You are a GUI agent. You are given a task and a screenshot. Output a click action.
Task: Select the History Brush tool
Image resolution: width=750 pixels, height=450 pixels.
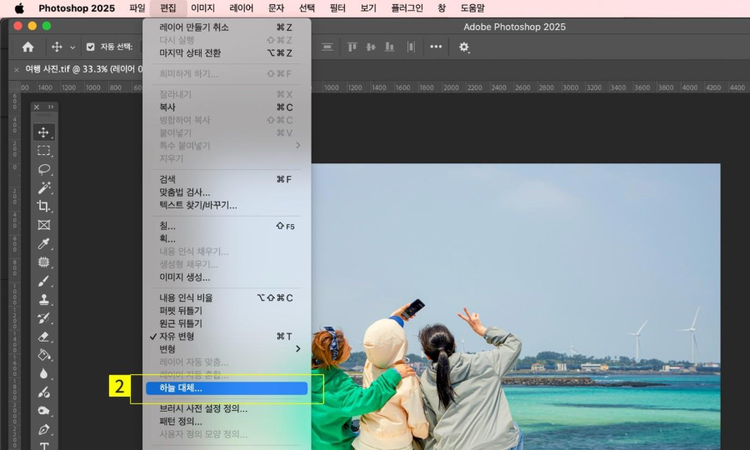pos(44,318)
